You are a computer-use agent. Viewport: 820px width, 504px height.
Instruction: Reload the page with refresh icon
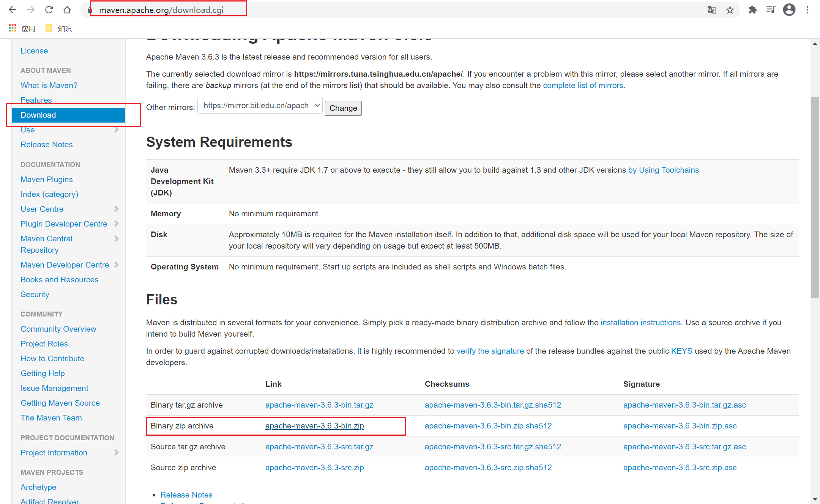[x=49, y=10]
